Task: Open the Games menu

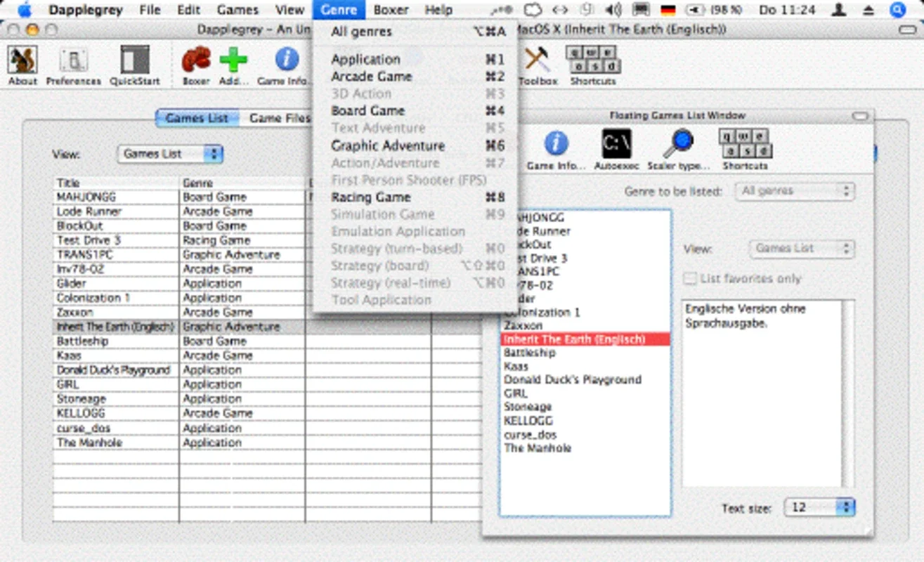Action: (237, 10)
